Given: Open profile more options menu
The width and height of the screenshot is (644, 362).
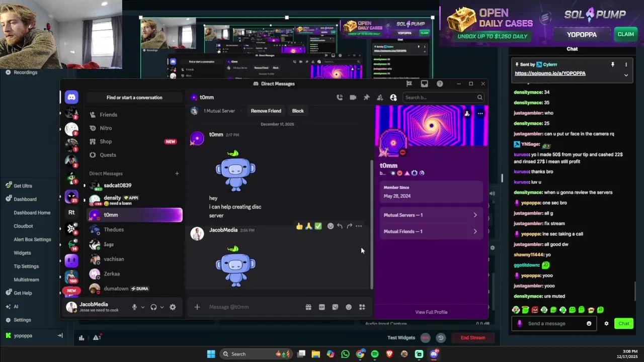Looking at the screenshot, I should tap(480, 114).
